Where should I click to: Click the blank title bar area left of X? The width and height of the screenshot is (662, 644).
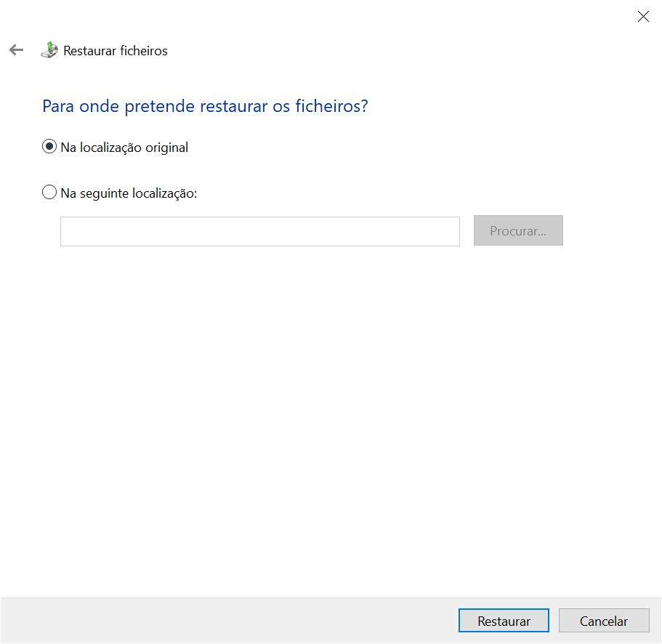(436, 17)
